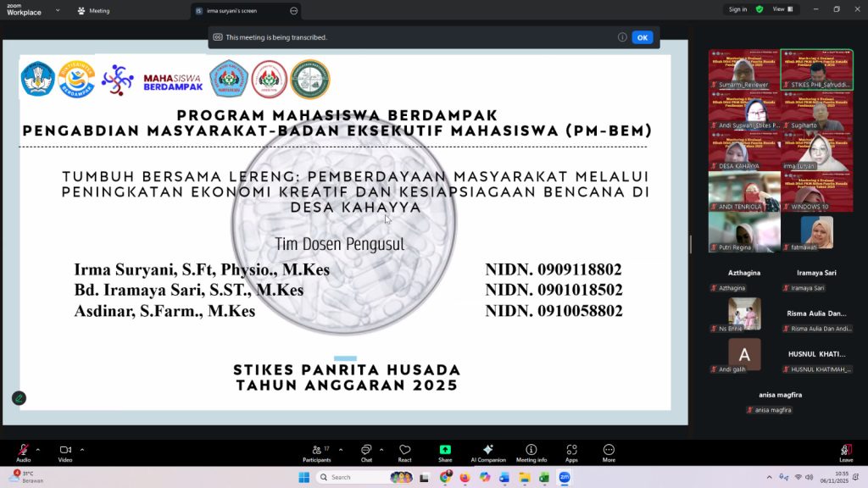Image resolution: width=868 pixels, height=488 pixels.
Task: Switch to the Meeting tab
Action: 93,11
